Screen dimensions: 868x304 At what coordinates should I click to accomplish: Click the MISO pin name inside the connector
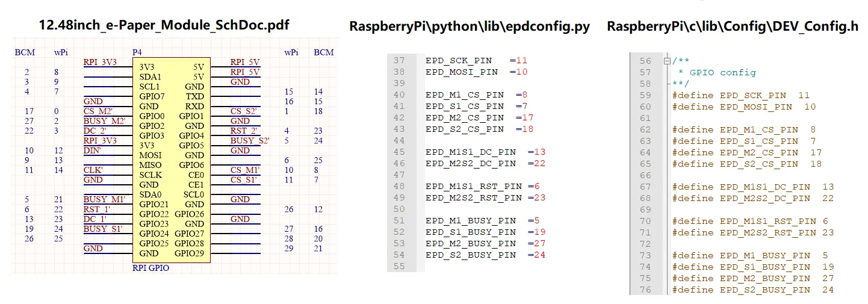pyautogui.click(x=149, y=165)
